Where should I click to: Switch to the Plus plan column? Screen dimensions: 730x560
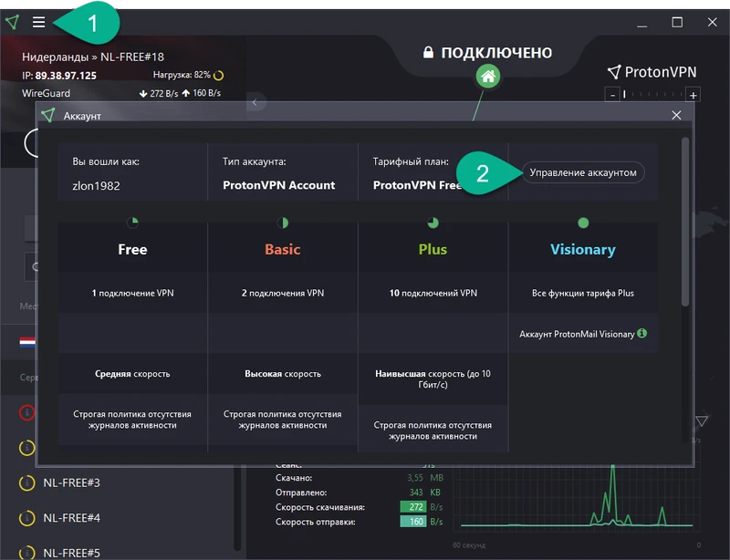click(433, 248)
